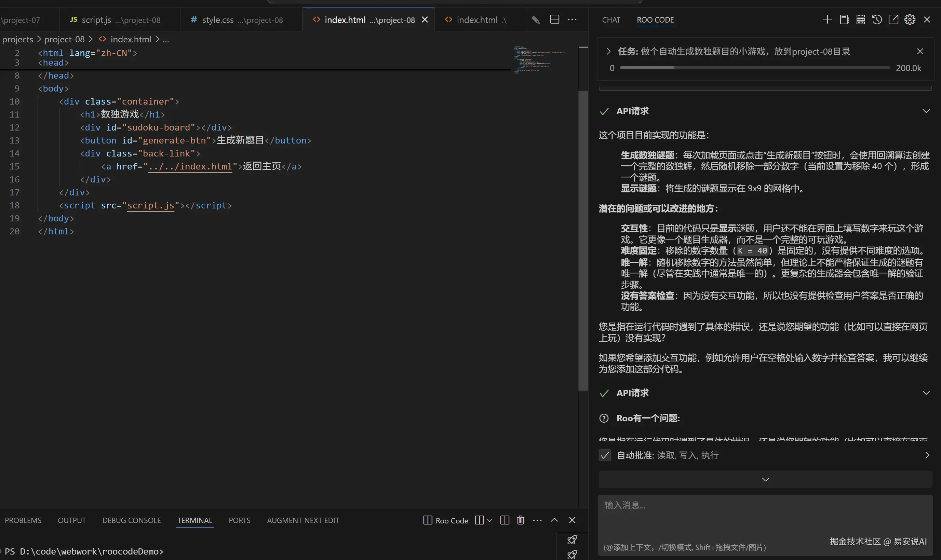The image size is (941, 560).
Task: Click the split editor layout icon
Action: click(554, 19)
